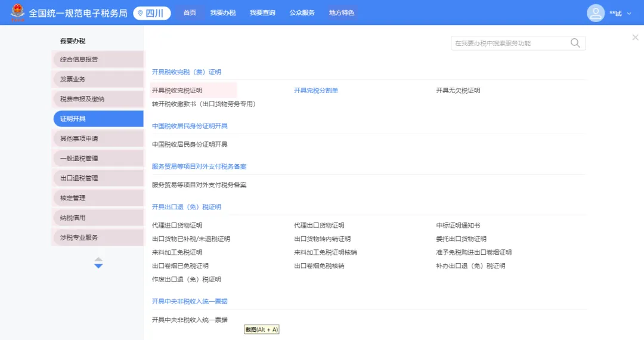
Task: Select 核定管理 in the sidebar
Action: pyautogui.click(x=98, y=198)
